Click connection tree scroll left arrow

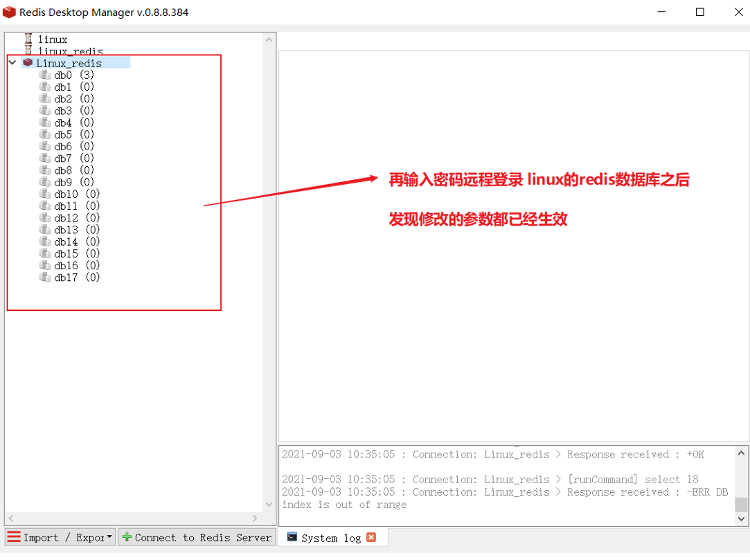[x=11, y=518]
